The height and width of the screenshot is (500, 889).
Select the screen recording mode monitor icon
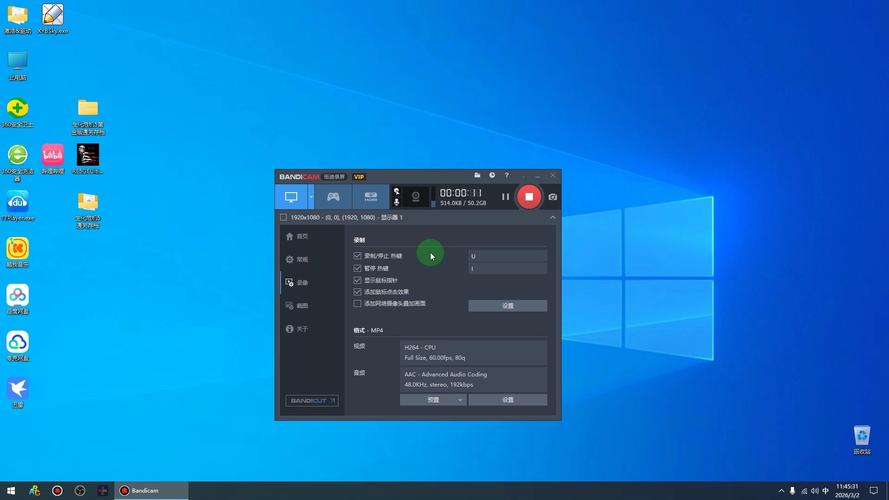click(x=291, y=197)
